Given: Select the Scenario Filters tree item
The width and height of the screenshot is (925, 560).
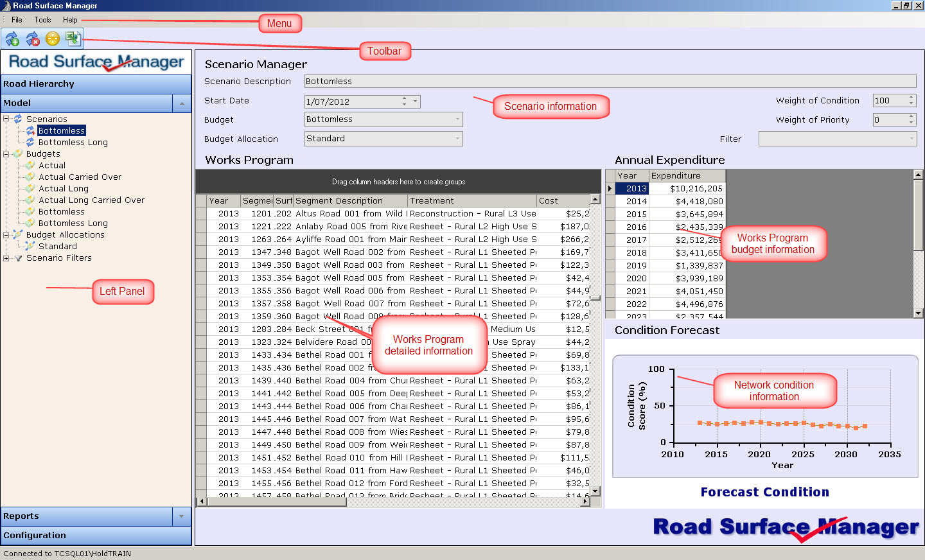Looking at the screenshot, I should (59, 258).
